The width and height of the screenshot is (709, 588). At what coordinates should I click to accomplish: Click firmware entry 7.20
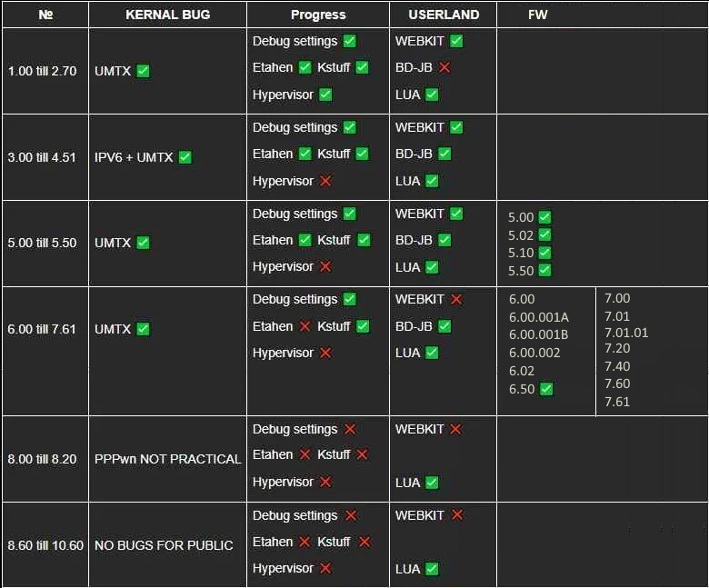617,348
